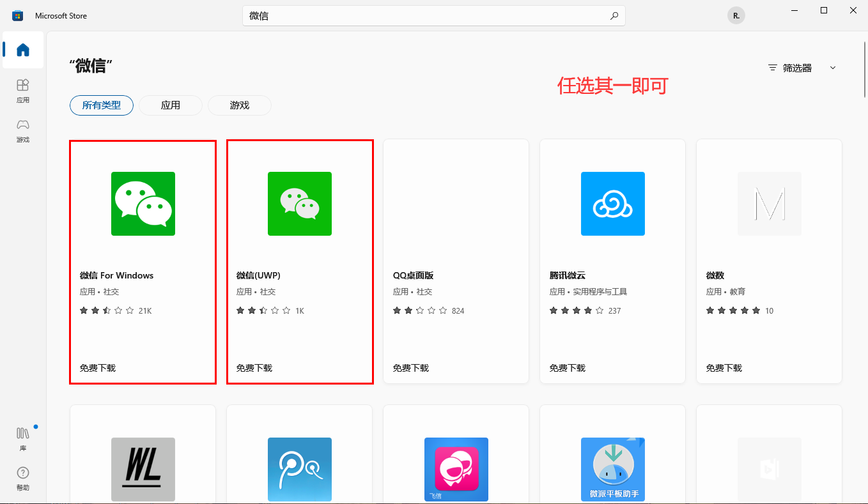
Task: Click the search magnifier in the search bar
Action: [614, 15]
